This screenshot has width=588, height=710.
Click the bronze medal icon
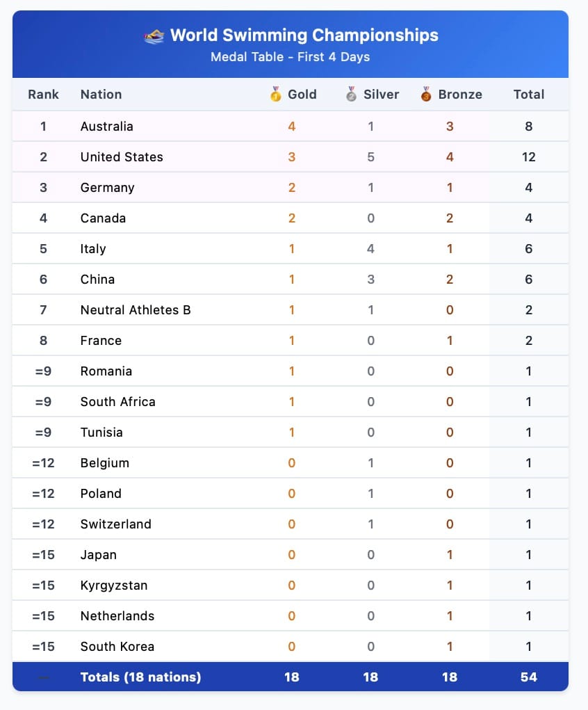[x=426, y=94]
